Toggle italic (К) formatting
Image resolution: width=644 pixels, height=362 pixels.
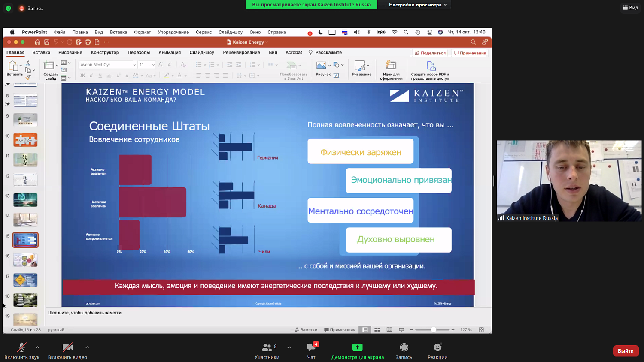coord(91,75)
